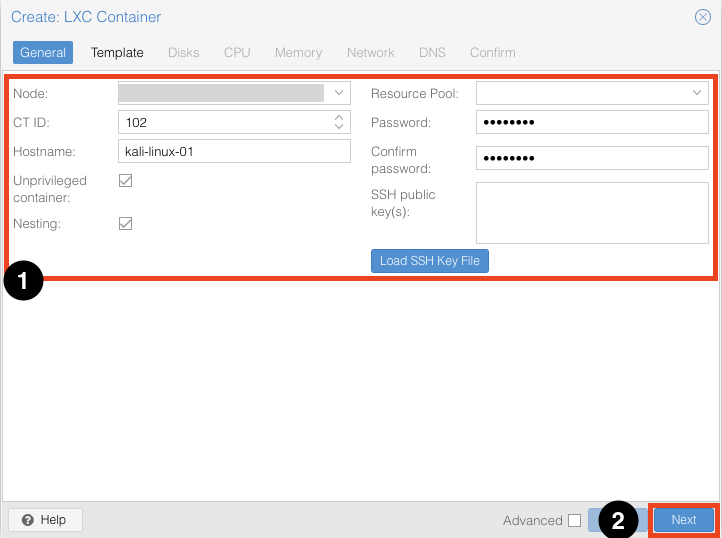The image size is (722, 538).
Task: Click the CT ID number field
Action: click(x=226, y=122)
